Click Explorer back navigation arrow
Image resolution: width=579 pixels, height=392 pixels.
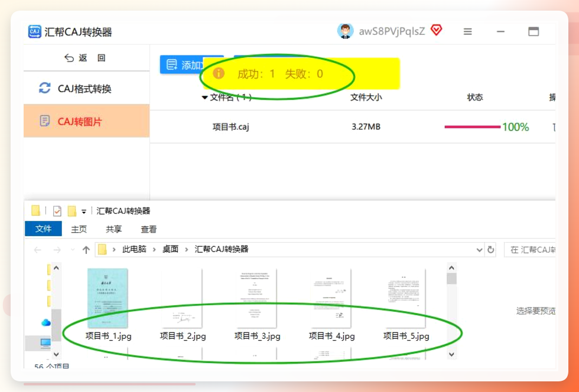point(37,250)
